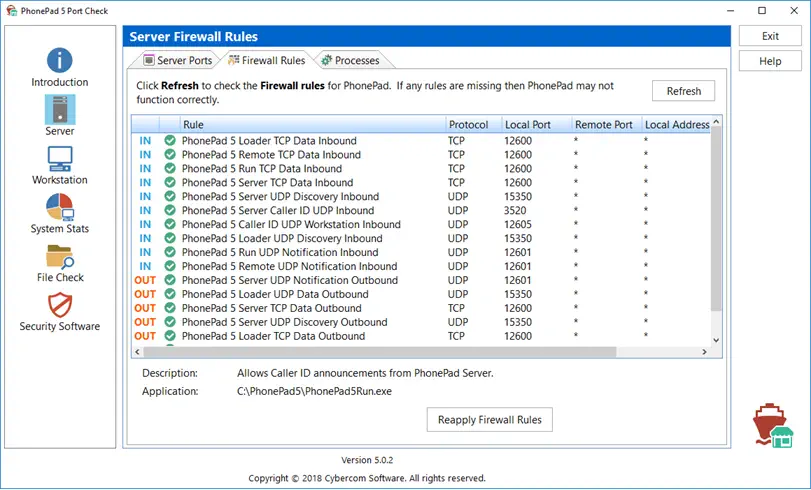
Task: Click the vertical scrollbar up arrow
Action: (x=716, y=122)
